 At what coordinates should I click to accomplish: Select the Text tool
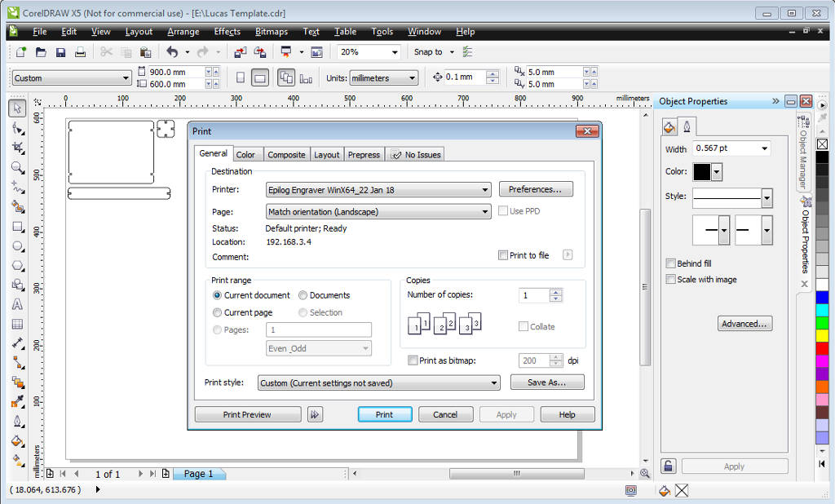click(18, 304)
